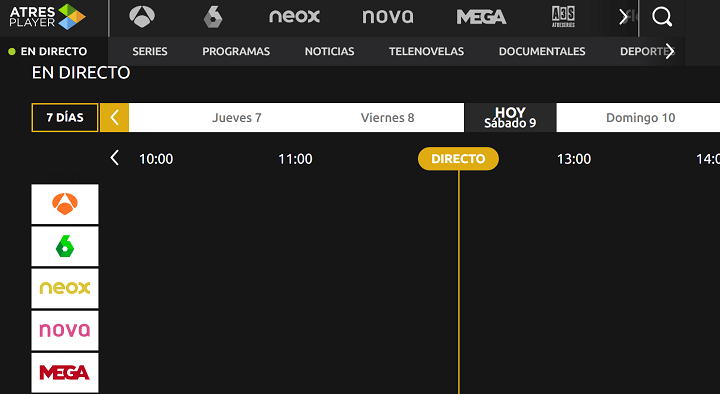Go to En Directo live section
Image resolution: width=720 pixels, height=394 pixels.
coord(48,51)
